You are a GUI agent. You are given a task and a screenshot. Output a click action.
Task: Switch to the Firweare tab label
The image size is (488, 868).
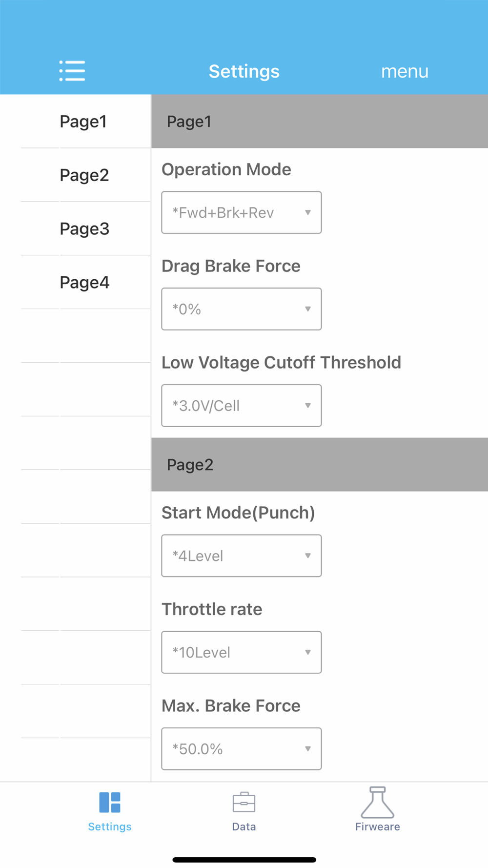pos(377,827)
